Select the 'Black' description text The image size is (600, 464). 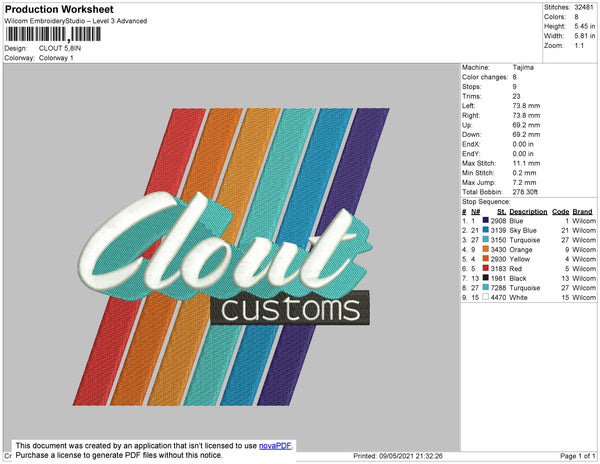tap(518, 278)
